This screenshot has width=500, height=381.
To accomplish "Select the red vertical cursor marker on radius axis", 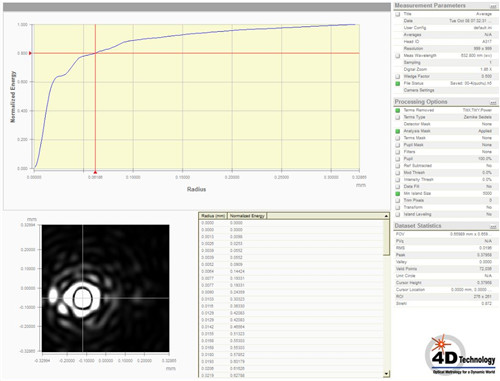I will click(95, 172).
